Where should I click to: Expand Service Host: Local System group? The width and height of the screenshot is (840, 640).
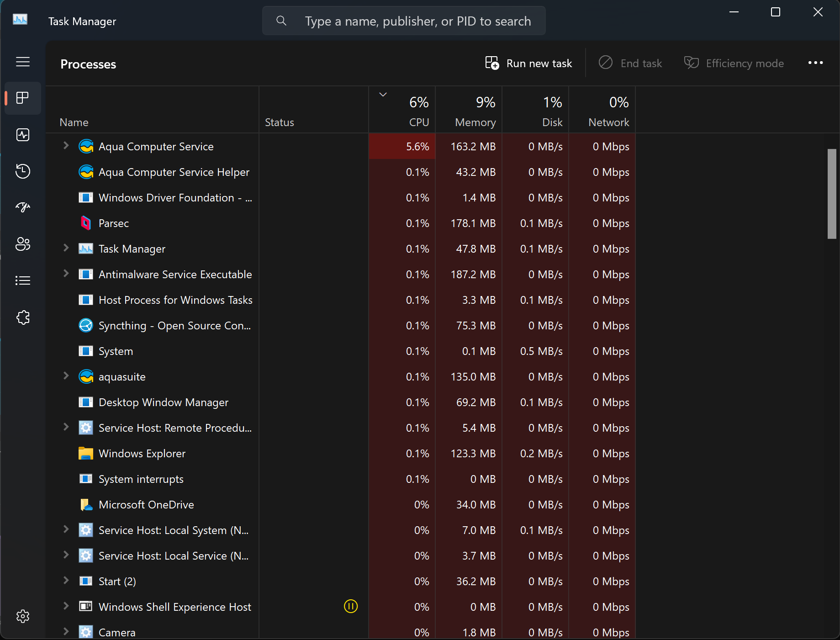coord(66,529)
